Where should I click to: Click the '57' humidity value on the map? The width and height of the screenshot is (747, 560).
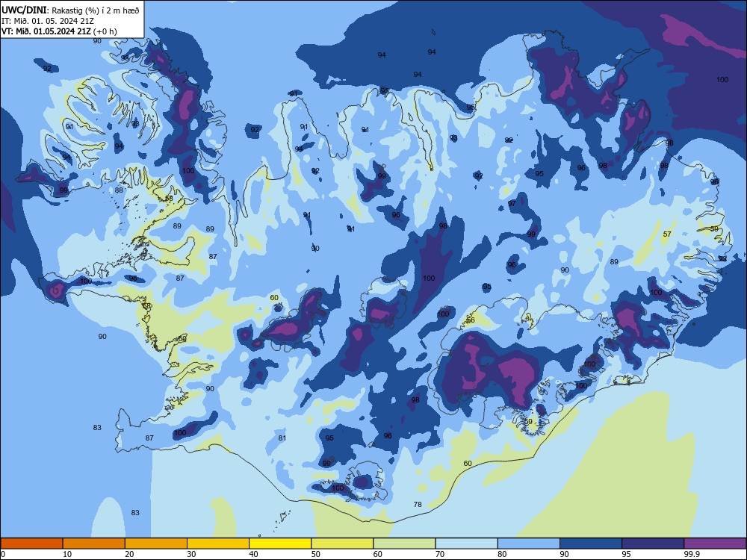tap(667, 234)
